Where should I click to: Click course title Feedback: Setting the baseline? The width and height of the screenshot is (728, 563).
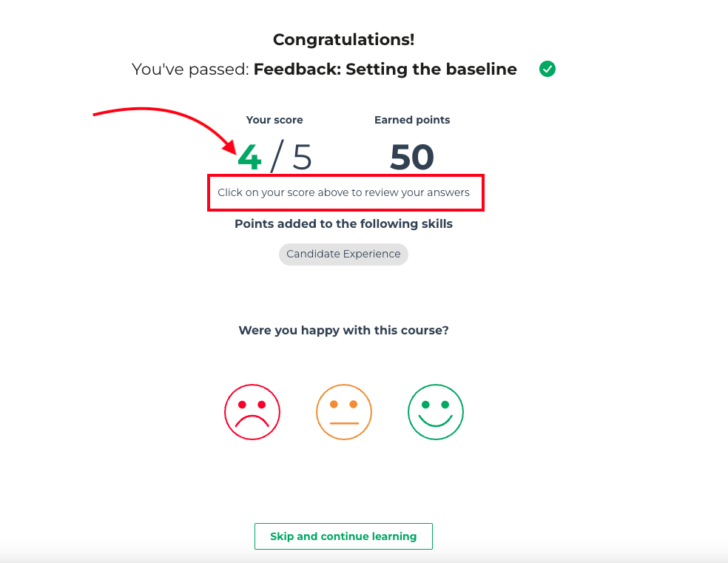pos(385,70)
